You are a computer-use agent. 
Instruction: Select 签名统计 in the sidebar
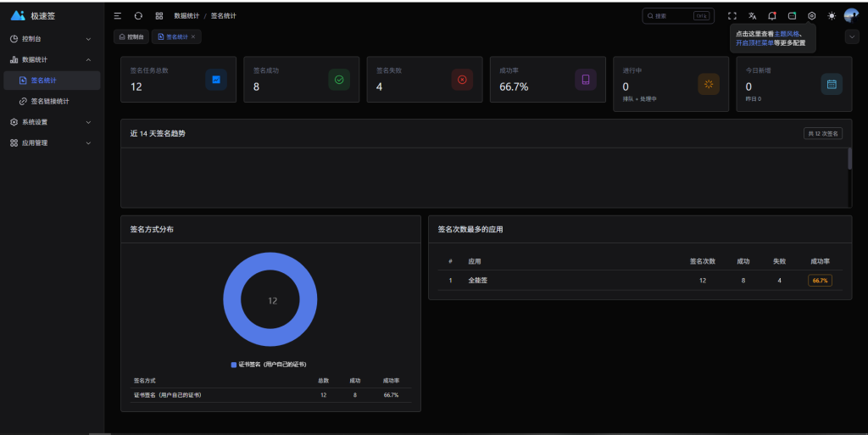(x=52, y=81)
